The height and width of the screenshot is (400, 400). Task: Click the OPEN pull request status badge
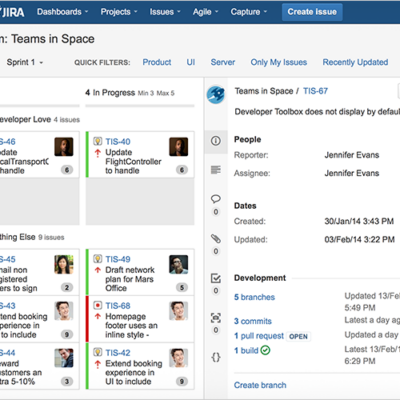(298, 336)
